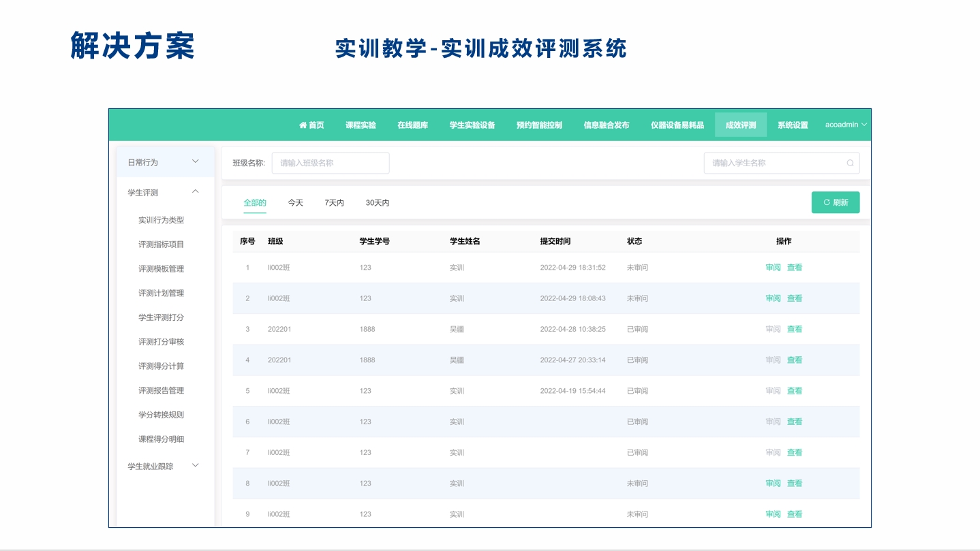The height and width of the screenshot is (551, 980).
Task: Click the timestamp 2022-04-29 18:31:52
Action: click(x=573, y=268)
